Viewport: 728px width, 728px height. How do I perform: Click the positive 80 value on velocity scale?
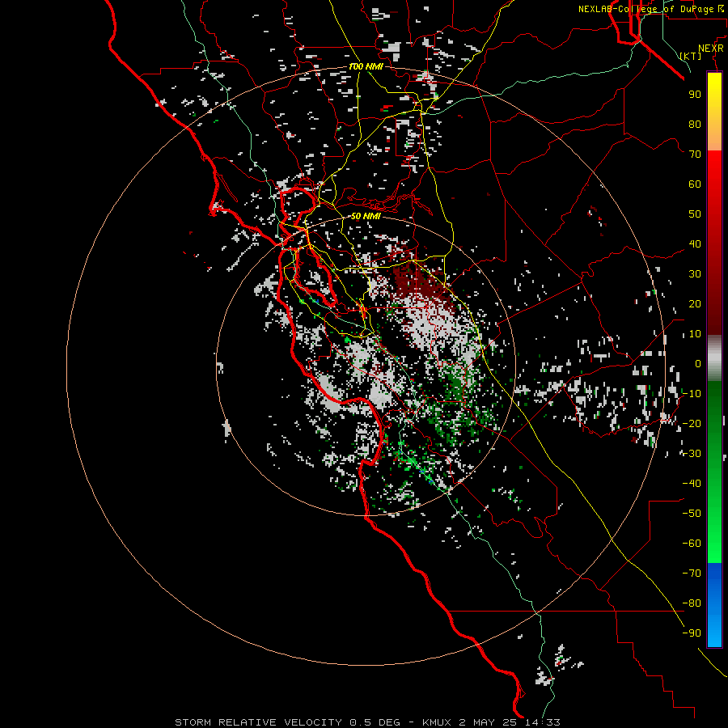click(x=695, y=125)
